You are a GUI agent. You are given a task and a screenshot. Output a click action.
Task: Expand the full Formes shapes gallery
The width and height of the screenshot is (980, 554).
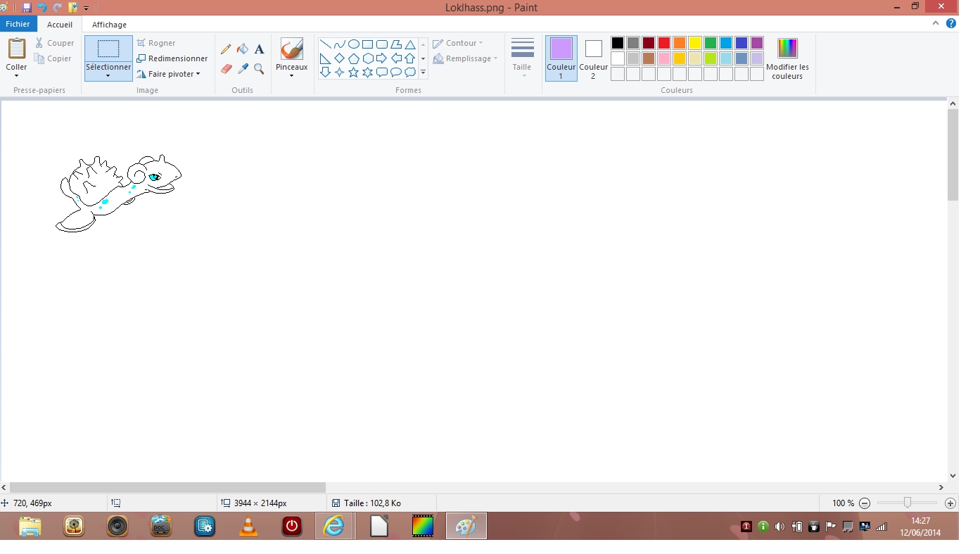[424, 72]
